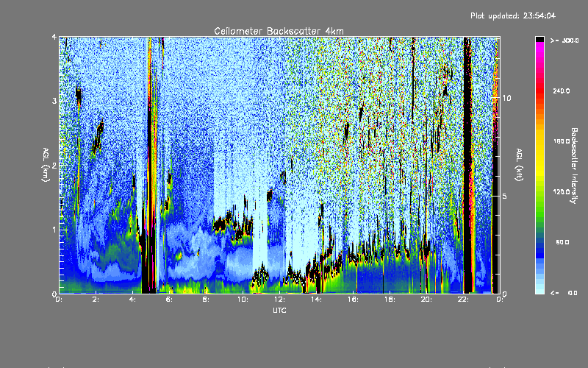
Task: Click the 'AGL (km)' left axis label
Action: (x=46, y=165)
